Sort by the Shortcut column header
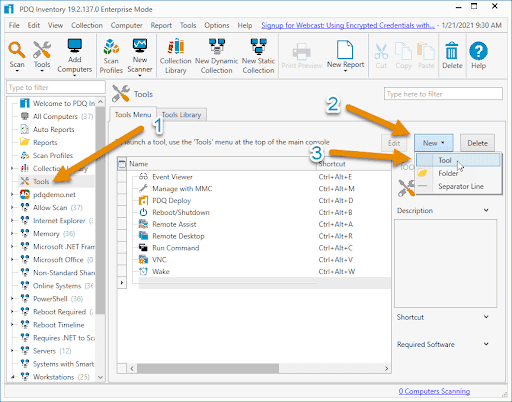The width and height of the screenshot is (512, 402). pos(353,164)
